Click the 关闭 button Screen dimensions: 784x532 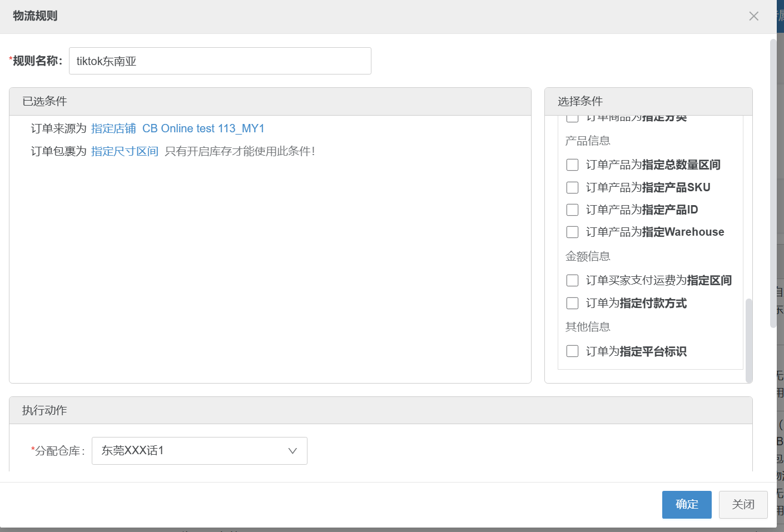pos(743,504)
